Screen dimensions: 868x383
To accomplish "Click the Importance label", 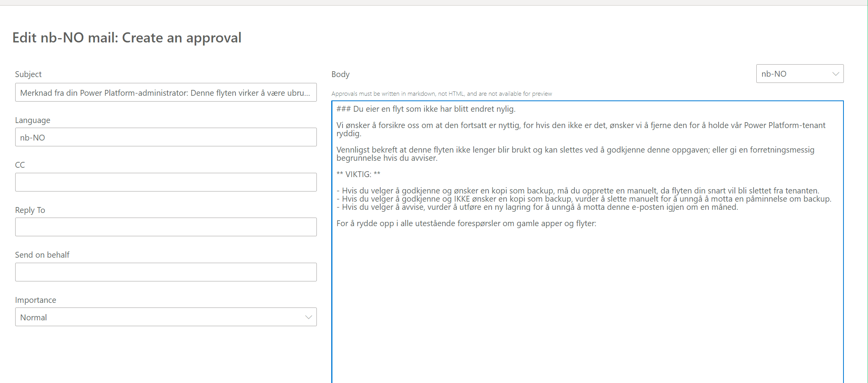I will point(35,300).
